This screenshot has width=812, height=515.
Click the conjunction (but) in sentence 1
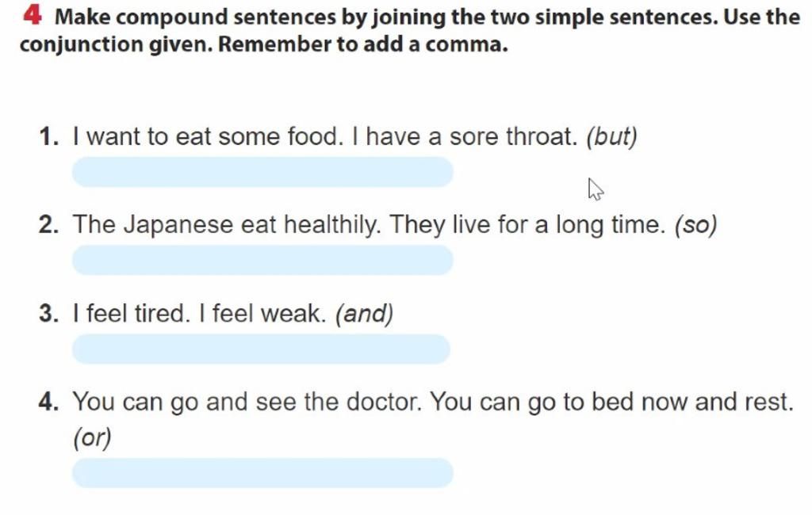[x=611, y=136]
